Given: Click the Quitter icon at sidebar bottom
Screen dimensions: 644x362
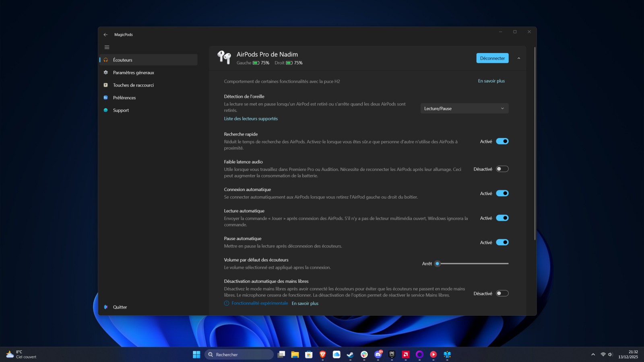Looking at the screenshot, I should coord(105,307).
